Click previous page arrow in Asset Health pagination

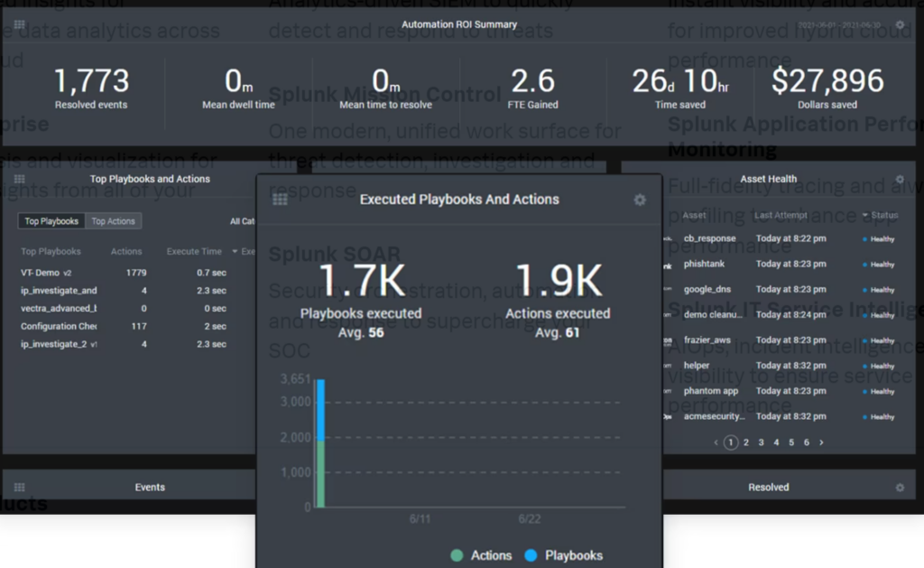pyautogui.click(x=716, y=442)
